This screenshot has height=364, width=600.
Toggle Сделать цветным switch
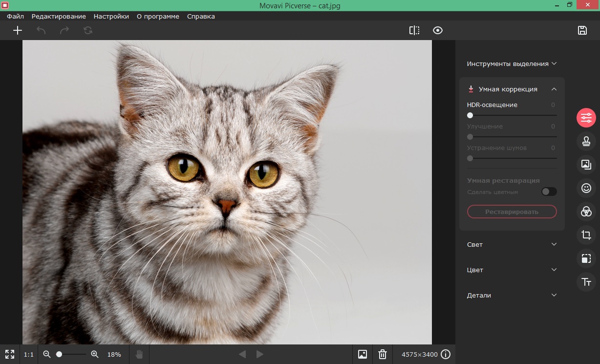coord(549,192)
